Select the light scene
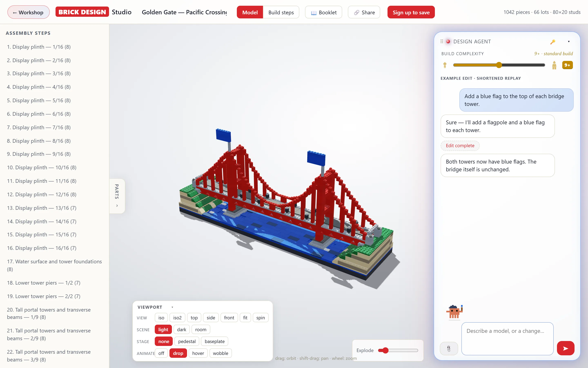The image size is (588, 368). [163, 330]
